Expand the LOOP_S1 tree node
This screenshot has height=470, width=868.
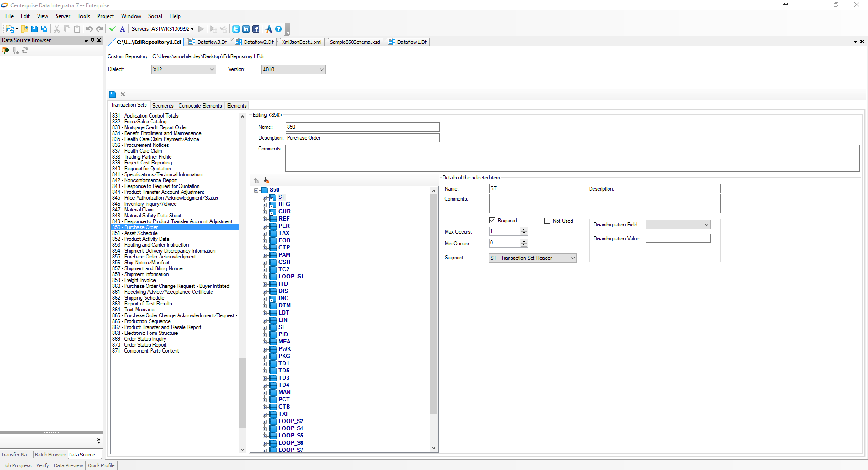pos(265,277)
